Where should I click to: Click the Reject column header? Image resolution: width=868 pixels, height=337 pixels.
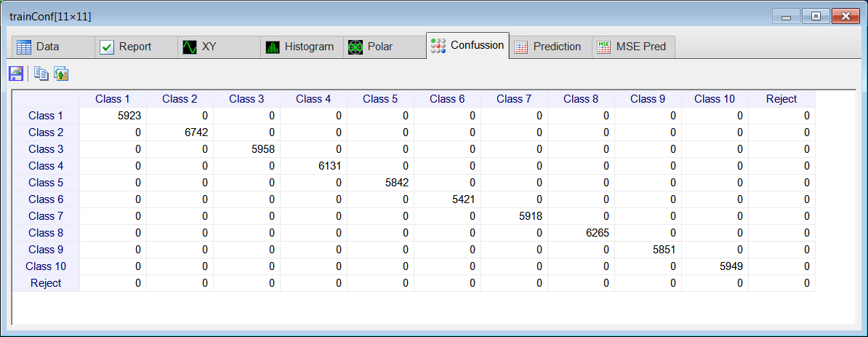click(x=781, y=99)
